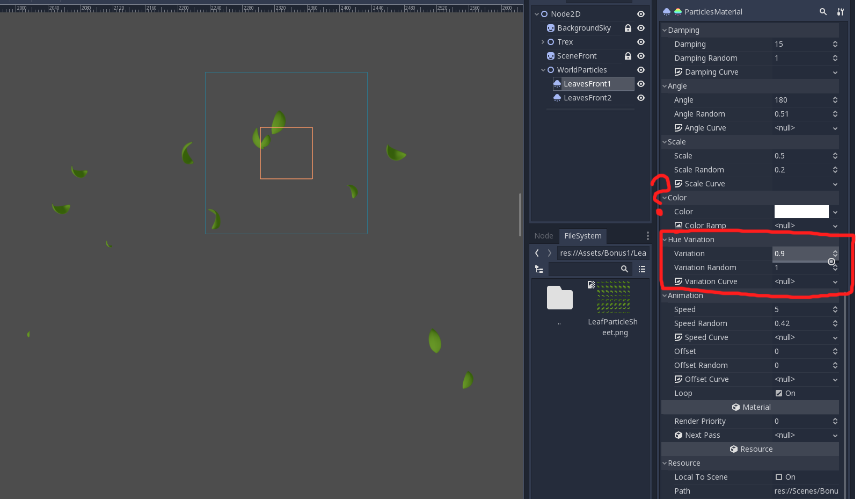The height and width of the screenshot is (499, 868).
Task: Click the Scale Curve curve icon
Action: pos(679,184)
